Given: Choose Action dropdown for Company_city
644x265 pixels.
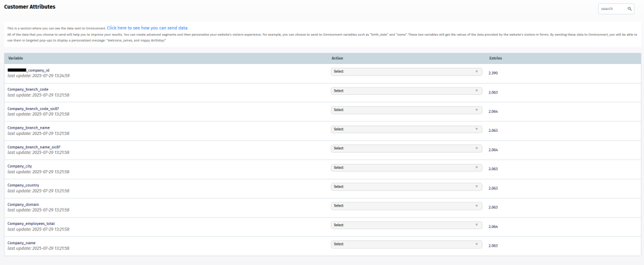Looking at the screenshot, I should point(406,168).
